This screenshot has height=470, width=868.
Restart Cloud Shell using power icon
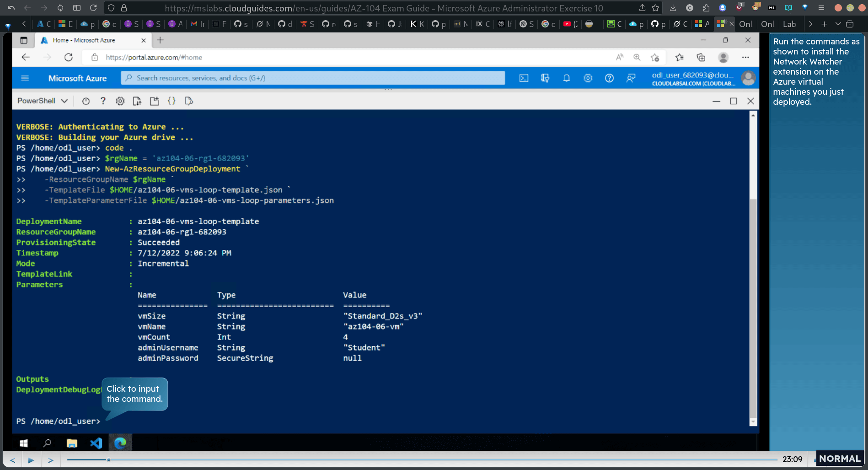point(86,101)
